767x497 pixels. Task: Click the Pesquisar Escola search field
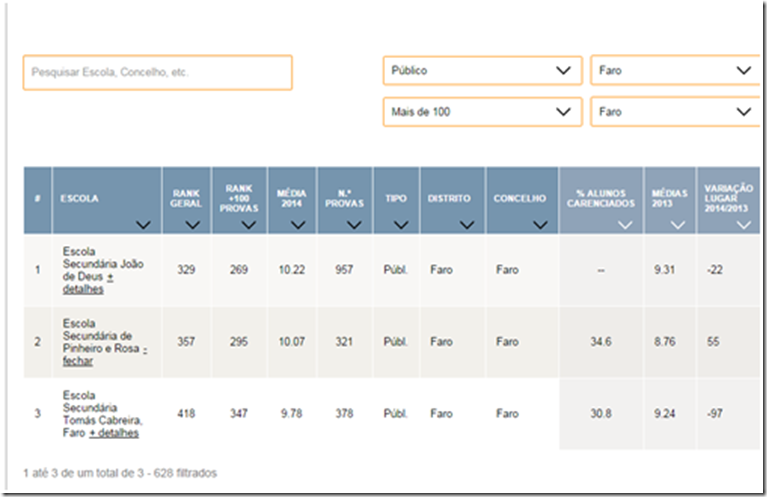tap(157, 73)
